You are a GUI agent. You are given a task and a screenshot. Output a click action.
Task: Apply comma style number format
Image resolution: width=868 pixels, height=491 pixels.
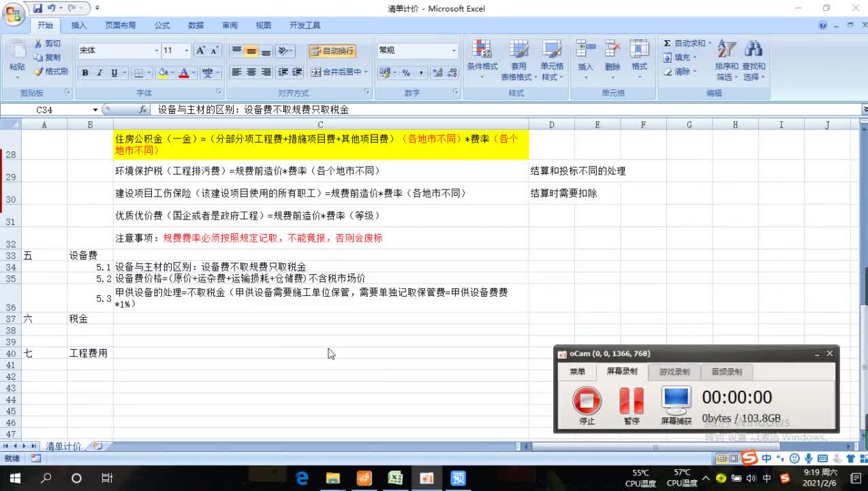click(421, 73)
